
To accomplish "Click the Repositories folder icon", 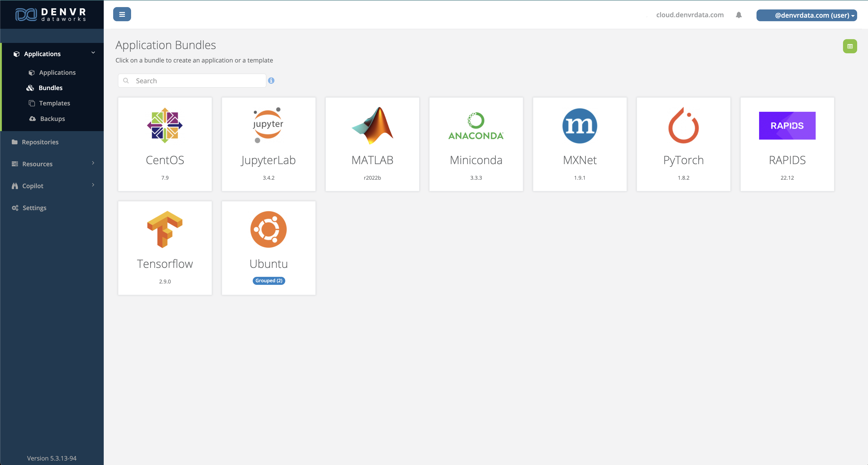I will 14,142.
